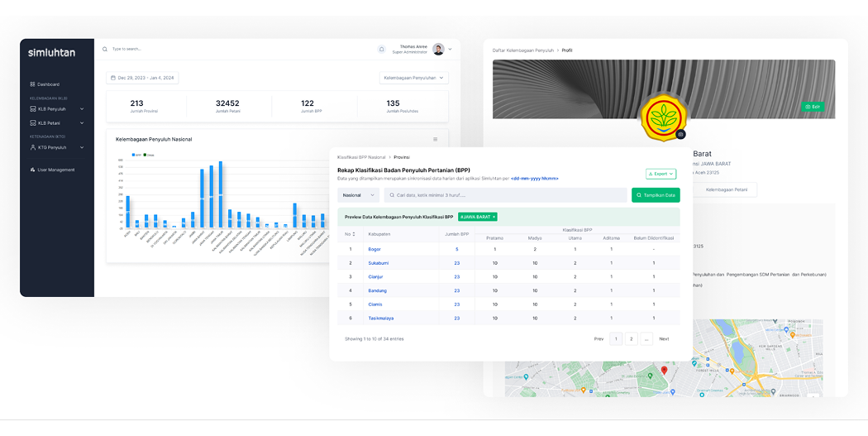Click the camera icon on profile emblem
Screen dimensions: 868x436
click(x=681, y=134)
